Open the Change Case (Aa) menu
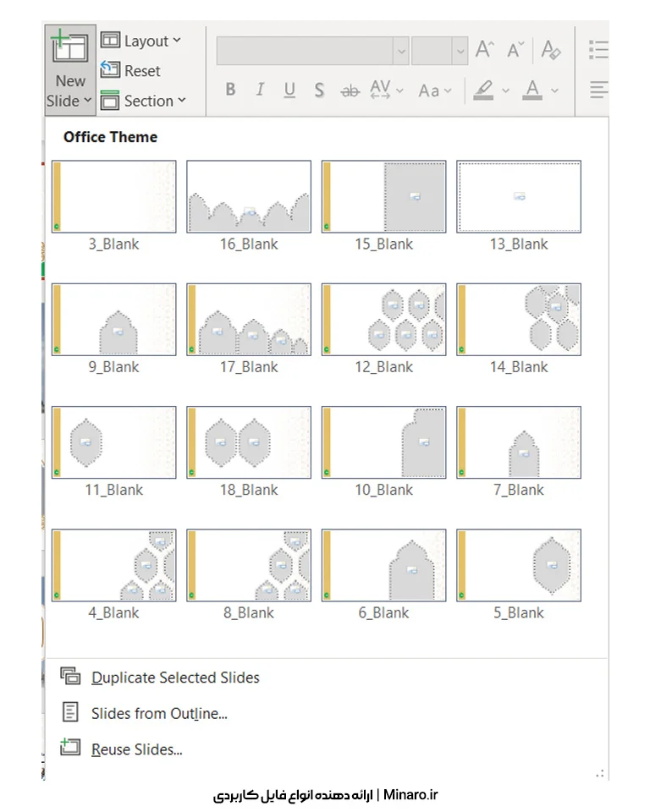The width and height of the screenshot is (650, 812). [x=435, y=90]
